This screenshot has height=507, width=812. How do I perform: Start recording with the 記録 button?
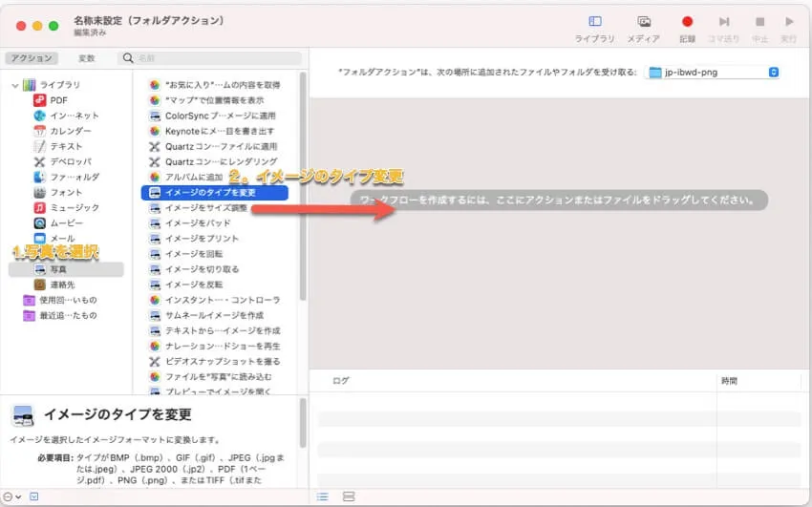687,29
